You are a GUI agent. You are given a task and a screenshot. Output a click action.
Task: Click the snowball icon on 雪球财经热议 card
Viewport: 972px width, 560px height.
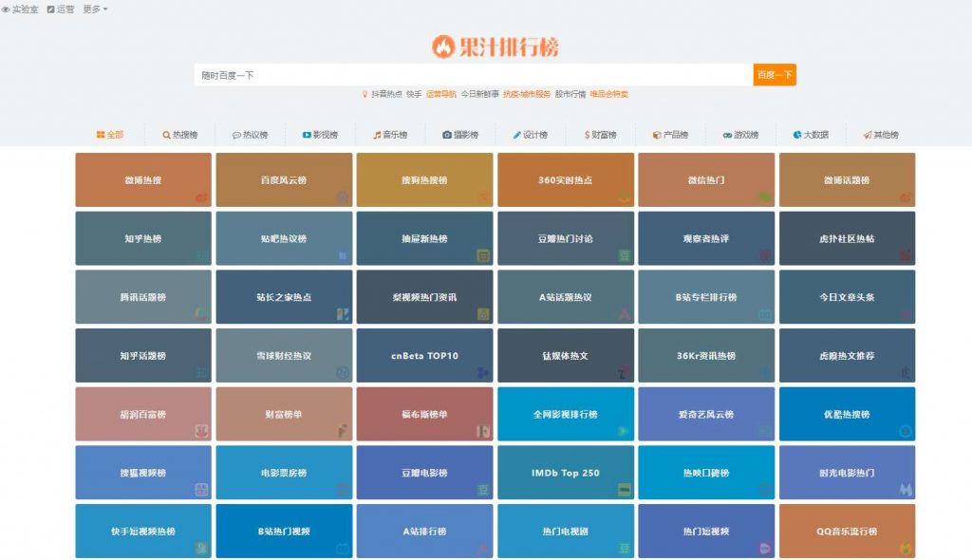(x=343, y=373)
